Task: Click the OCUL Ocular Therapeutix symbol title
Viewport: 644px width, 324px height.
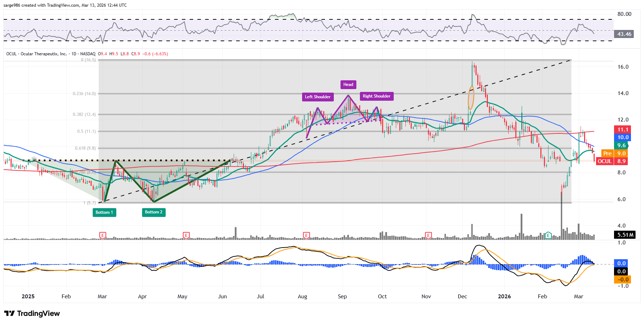Action: click(37, 54)
